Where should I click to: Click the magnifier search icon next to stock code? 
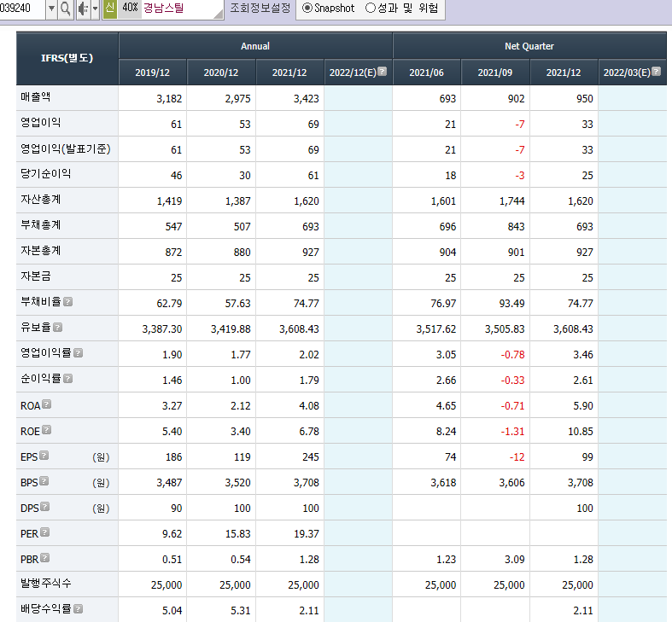(65, 9)
